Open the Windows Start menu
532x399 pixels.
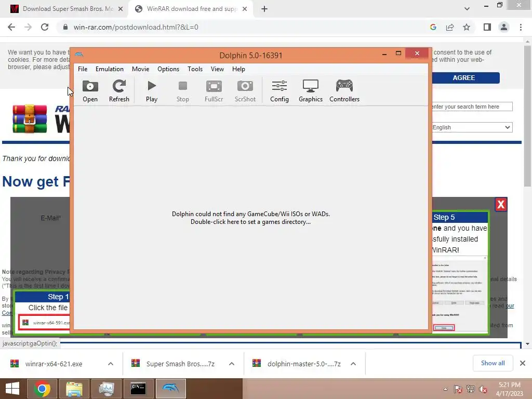pos(12,389)
